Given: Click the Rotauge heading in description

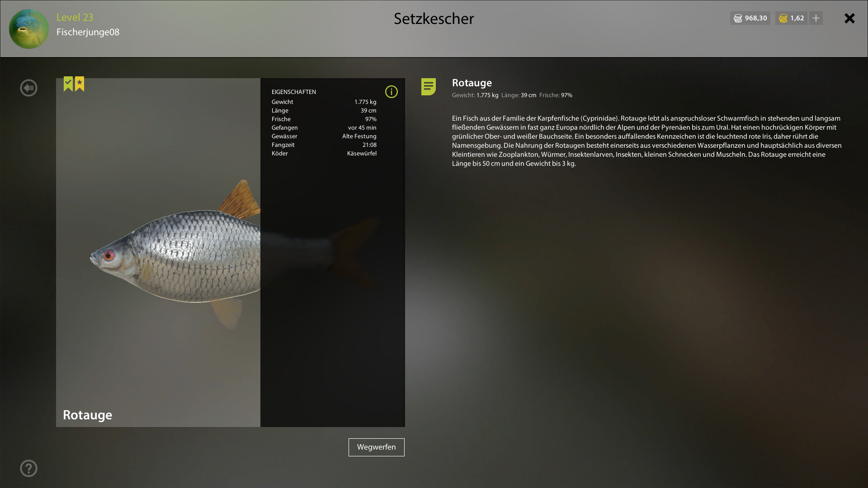Looking at the screenshot, I should [472, 83].
